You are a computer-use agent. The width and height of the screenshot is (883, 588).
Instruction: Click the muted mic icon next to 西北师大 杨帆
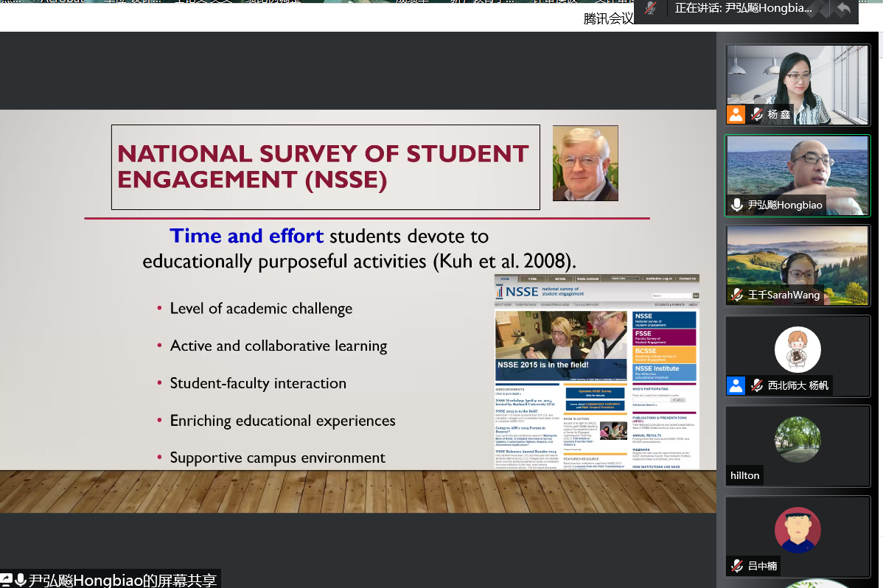click(x=756, y=385)
